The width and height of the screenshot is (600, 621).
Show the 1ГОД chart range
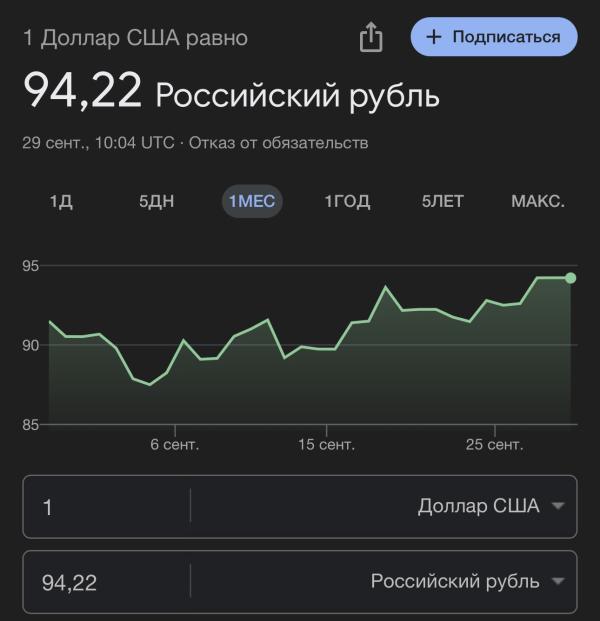tap(347, 201)
